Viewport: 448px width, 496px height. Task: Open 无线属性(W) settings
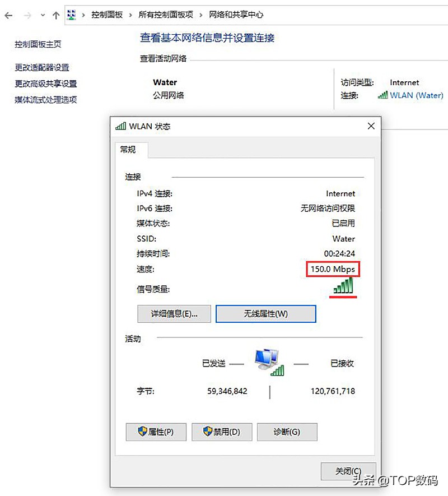pos(265,314)
